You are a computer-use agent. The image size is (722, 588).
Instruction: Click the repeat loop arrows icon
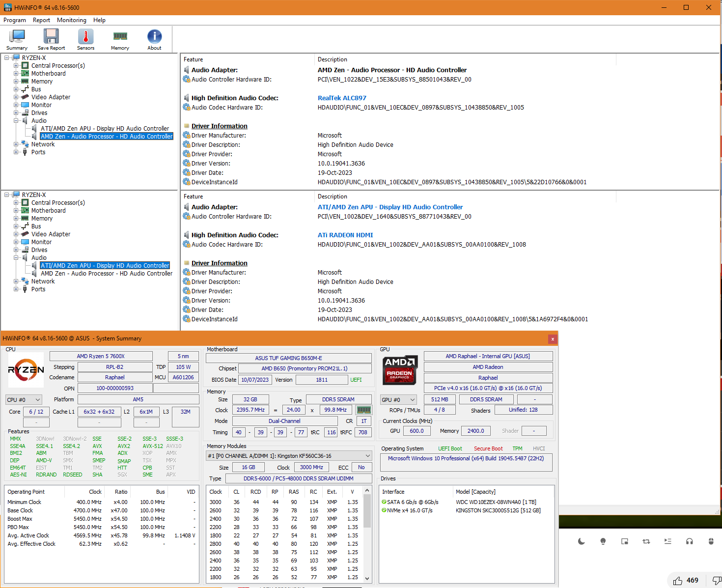point(646,541)
